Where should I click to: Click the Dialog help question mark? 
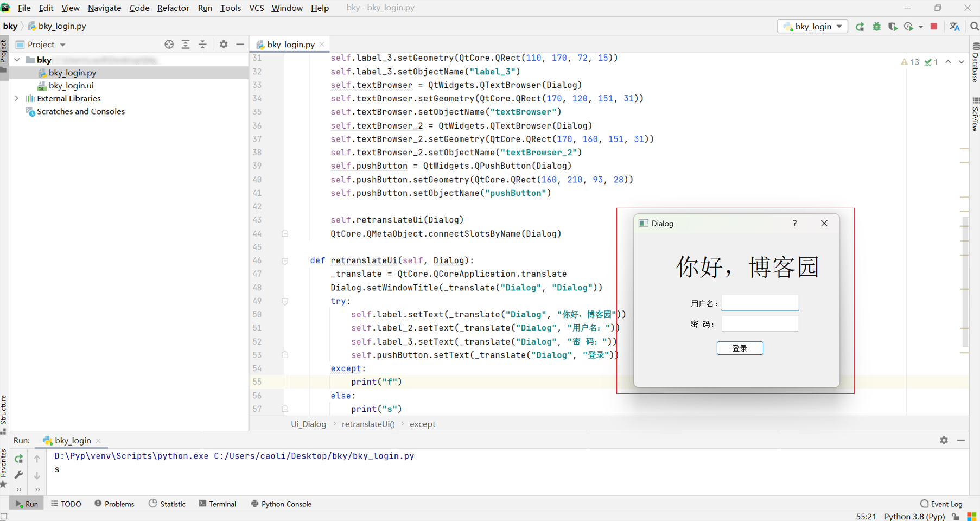point(794,223)
